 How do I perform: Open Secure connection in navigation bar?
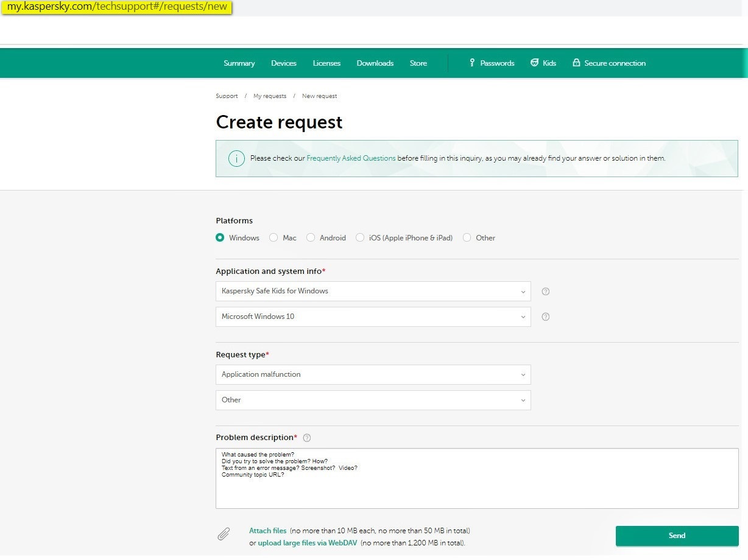(615, 63)
